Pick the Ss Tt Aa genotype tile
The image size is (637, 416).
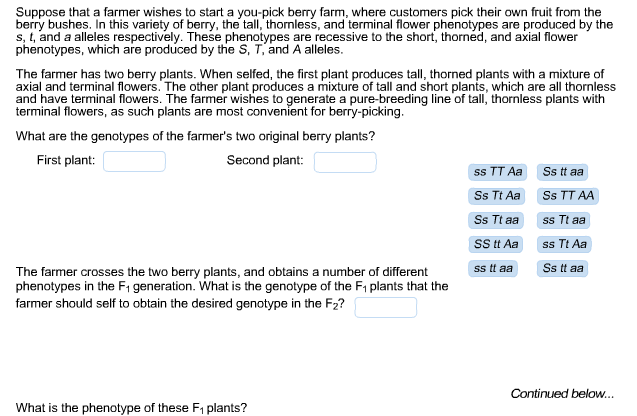click(x=496, y=196)
